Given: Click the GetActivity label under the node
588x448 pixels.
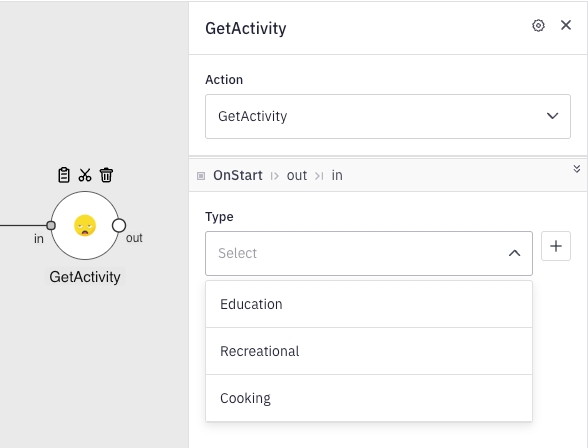Looking at the screenshot, I should 85,277.
